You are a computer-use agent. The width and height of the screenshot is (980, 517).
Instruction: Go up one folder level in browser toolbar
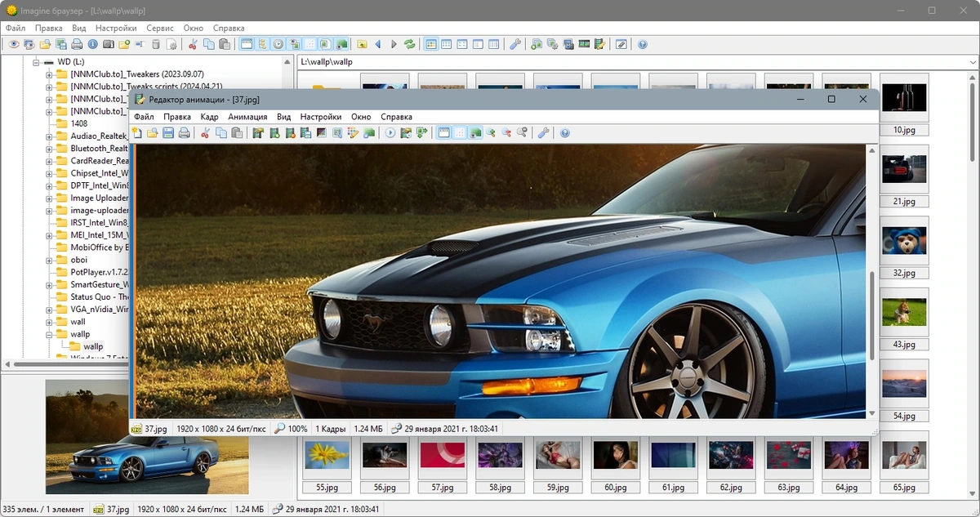362,44
